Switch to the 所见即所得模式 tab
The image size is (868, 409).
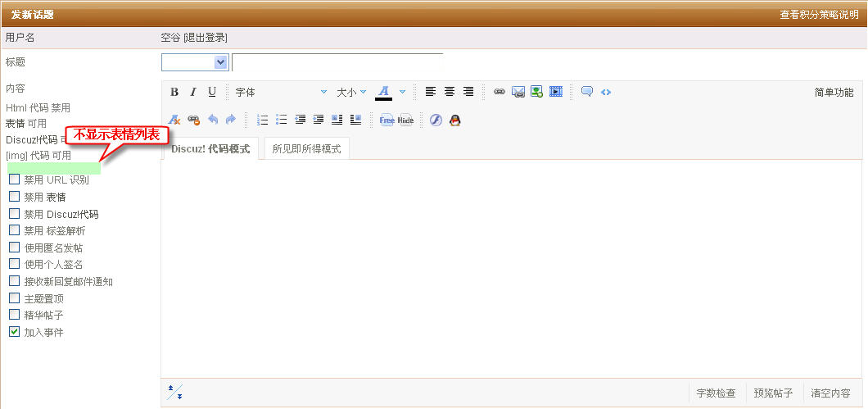pos(306,149)
